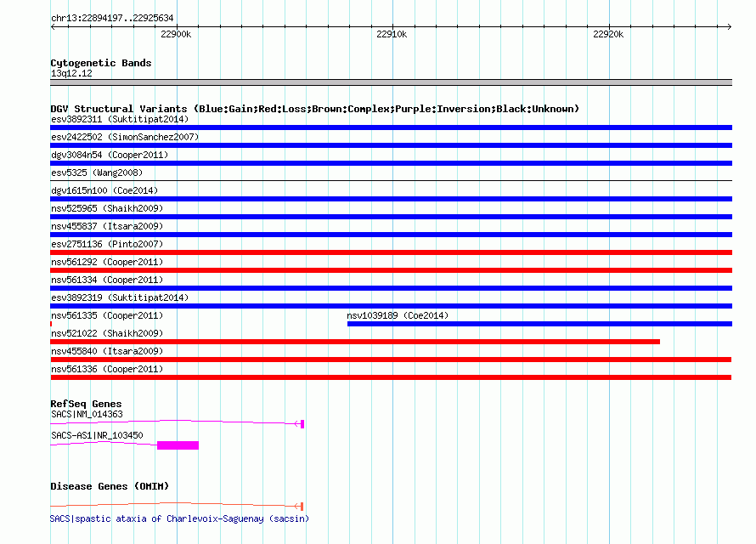
Task: Click the esv3892311 (Suktitipat2014) variant label
Action: [120, 119]
